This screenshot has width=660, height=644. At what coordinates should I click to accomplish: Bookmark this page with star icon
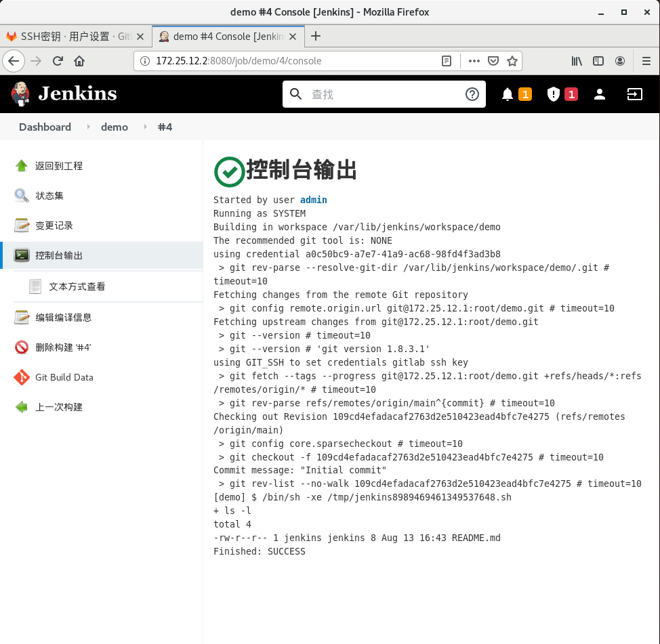(512, 61)
